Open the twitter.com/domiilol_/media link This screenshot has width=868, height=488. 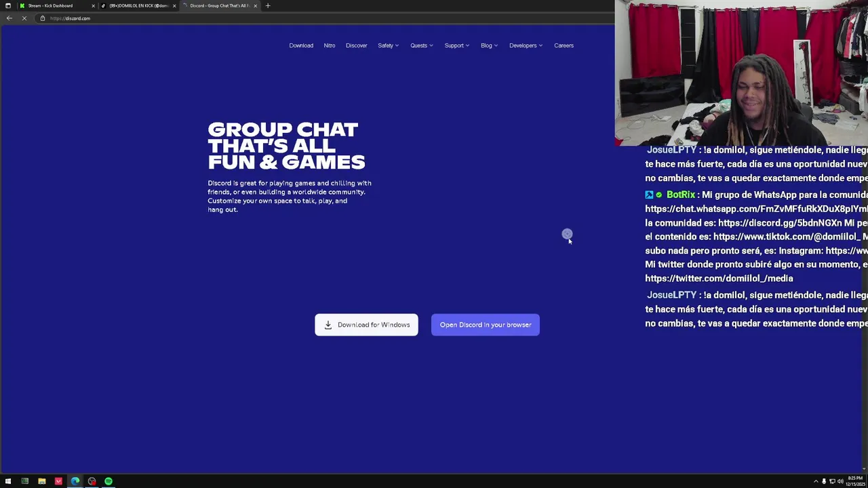coord(719,279)
